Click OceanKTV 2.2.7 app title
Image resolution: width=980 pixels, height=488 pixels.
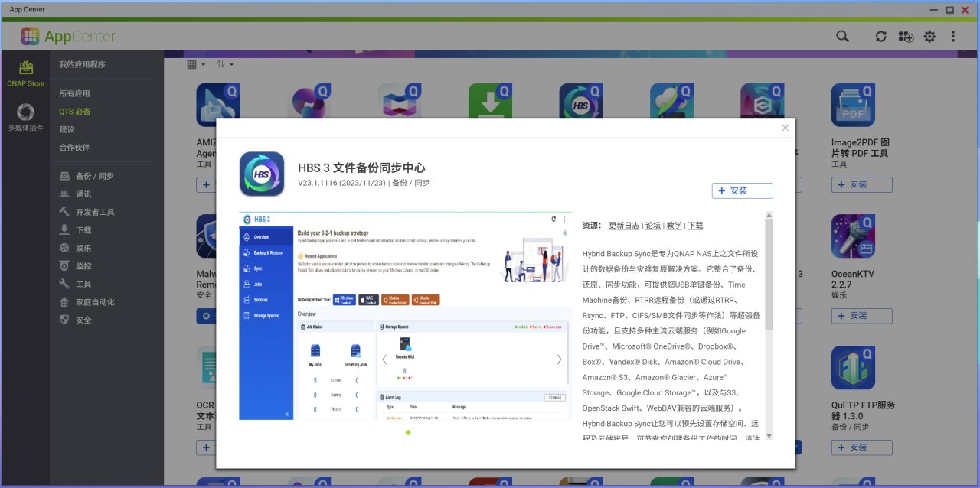coord(852,279)
